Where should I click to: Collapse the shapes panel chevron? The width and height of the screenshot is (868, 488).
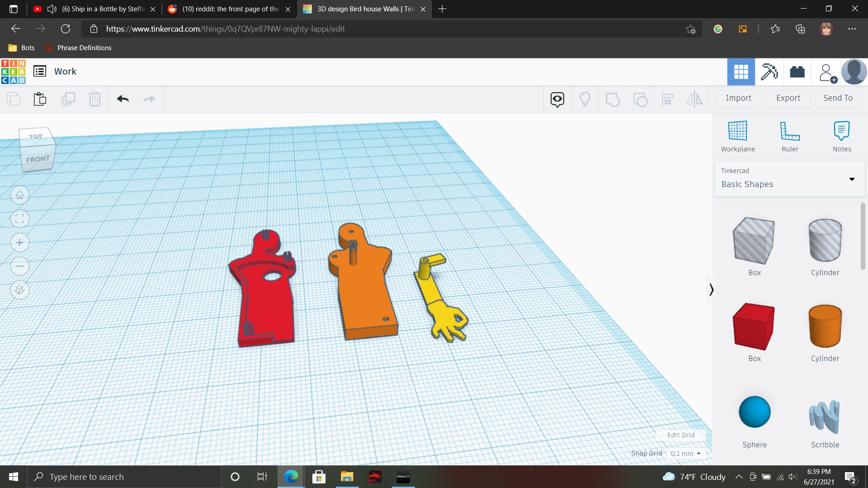coord(711,289)
